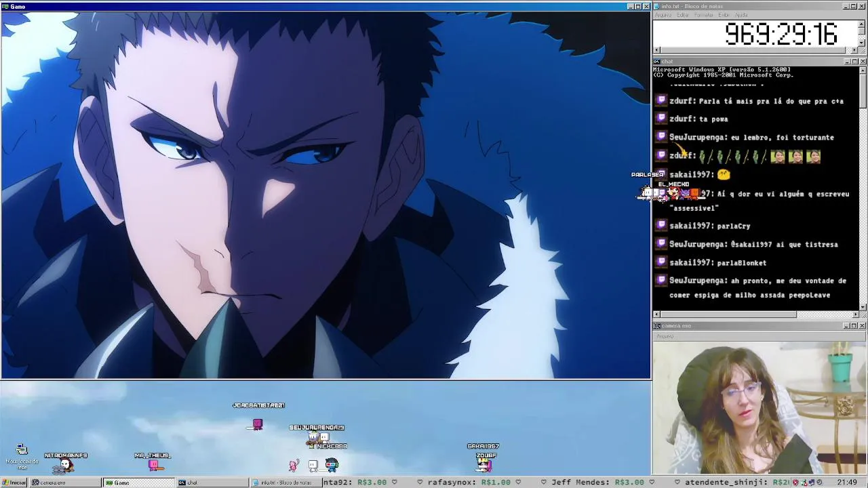Click Twitch badge beside zdurf 'ta poha' message

(662, 119)
